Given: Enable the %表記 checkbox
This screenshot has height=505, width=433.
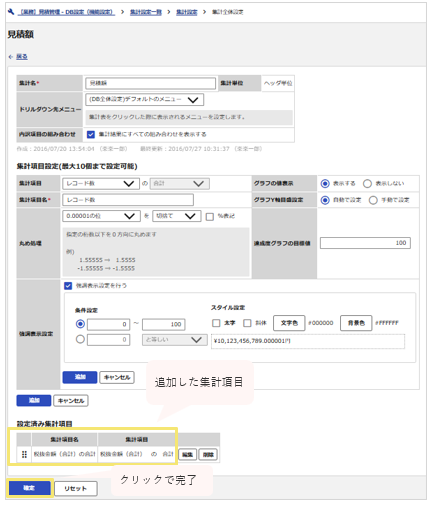Looking at the screenshot, I should tap(210, 217).
